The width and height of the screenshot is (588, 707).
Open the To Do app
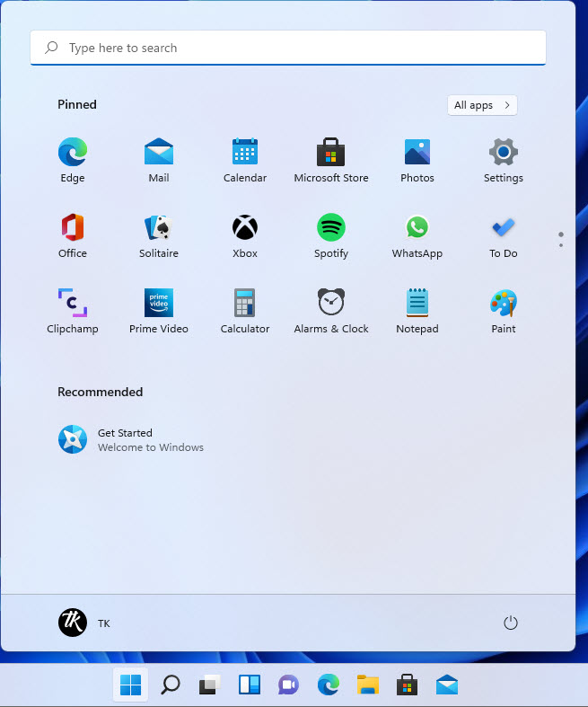(x=504, y=235)
